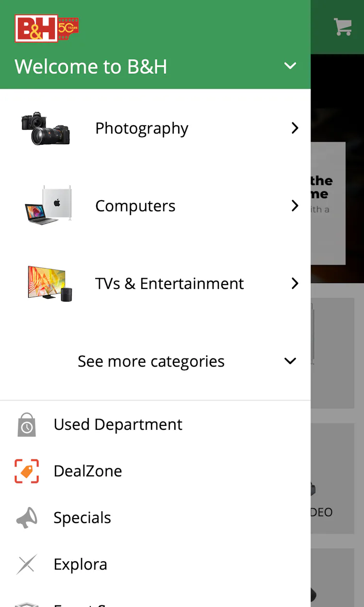Open the Computers category
The height and width of the screenshot is (607, 364).
tap(135, 205)
